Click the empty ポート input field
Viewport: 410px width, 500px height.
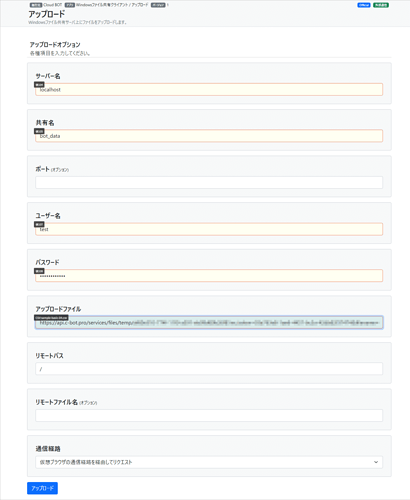coord(209,182)
